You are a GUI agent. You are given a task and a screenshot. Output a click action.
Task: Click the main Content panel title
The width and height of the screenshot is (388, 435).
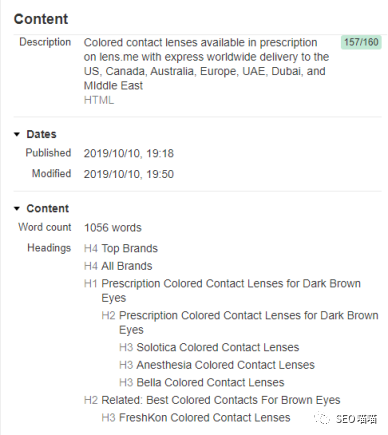point(41,19)
